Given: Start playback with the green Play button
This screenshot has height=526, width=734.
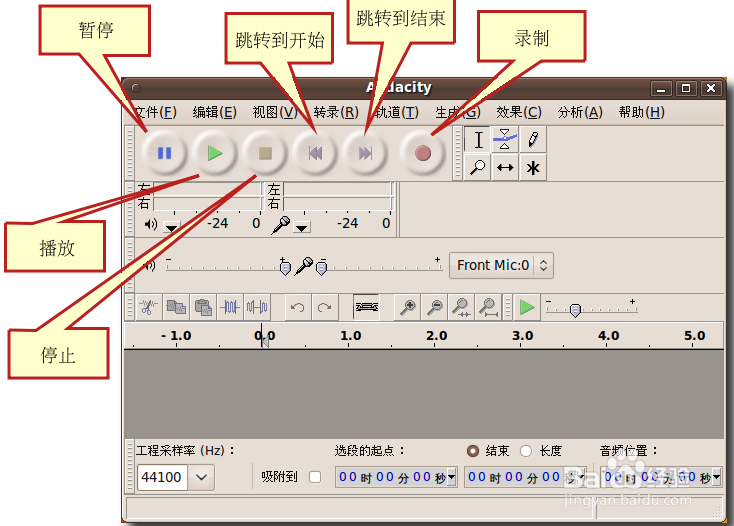Looking at the screenshot, I should pos(215,153).
